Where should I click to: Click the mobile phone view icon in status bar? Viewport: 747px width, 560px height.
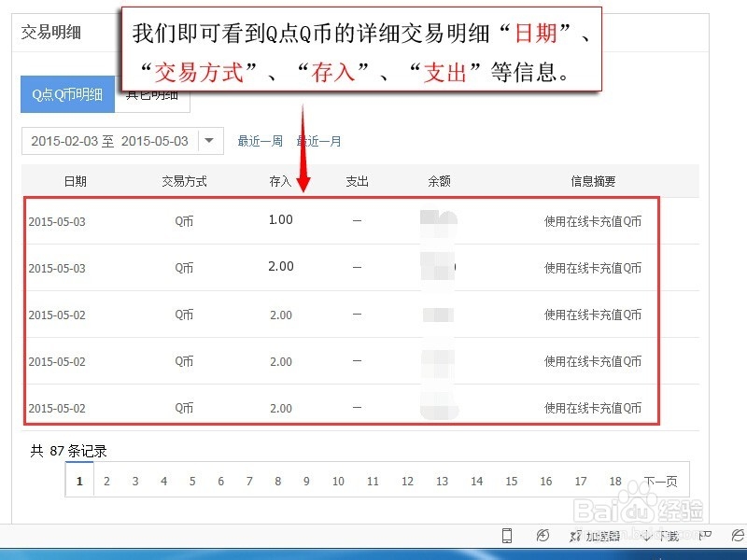point(507,535)
